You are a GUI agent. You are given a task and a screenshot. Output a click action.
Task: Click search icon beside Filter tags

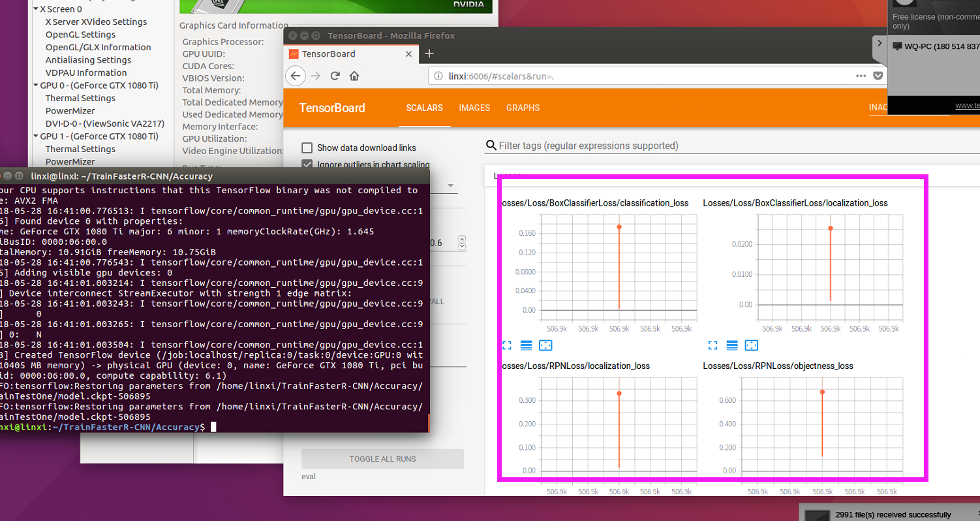tap(491, 146)
